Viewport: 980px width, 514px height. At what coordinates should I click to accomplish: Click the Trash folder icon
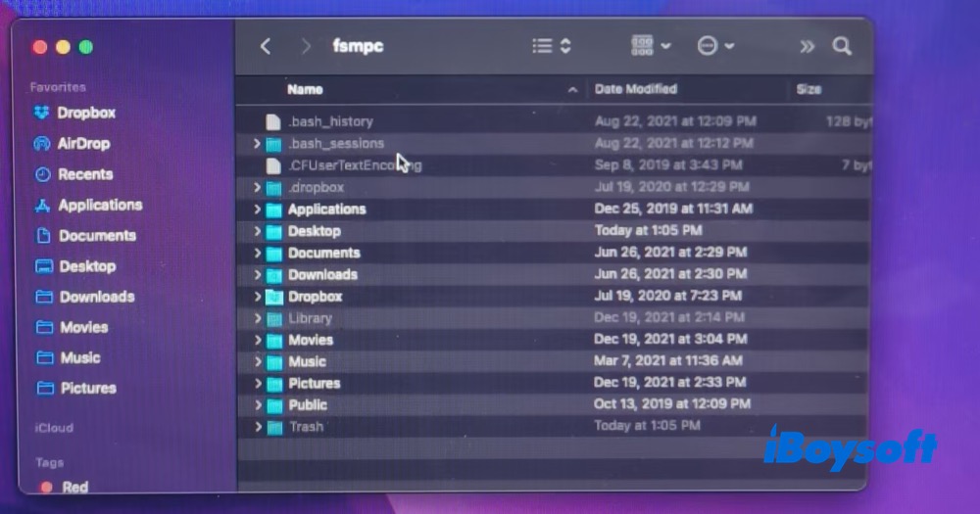click(274, 428)
